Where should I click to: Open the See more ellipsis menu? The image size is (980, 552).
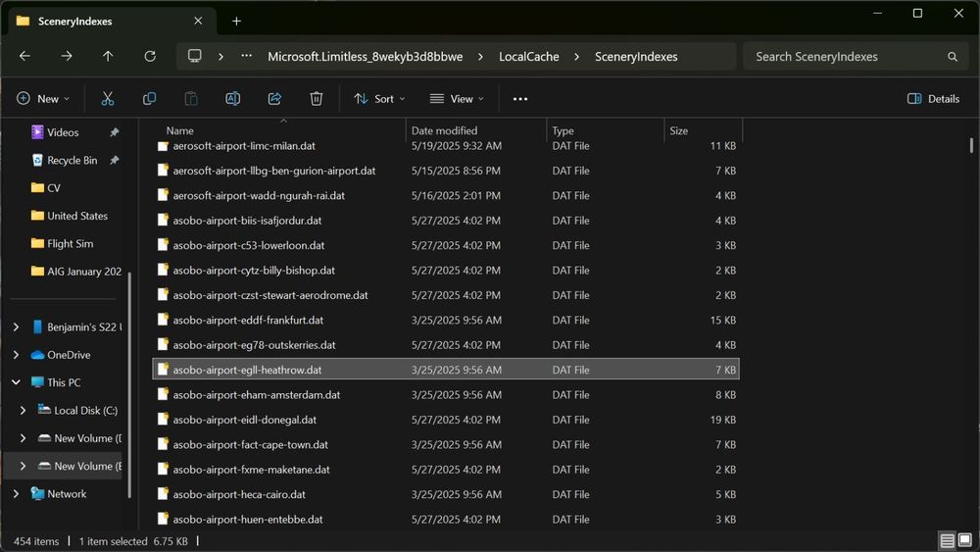(x=520, y=98)
